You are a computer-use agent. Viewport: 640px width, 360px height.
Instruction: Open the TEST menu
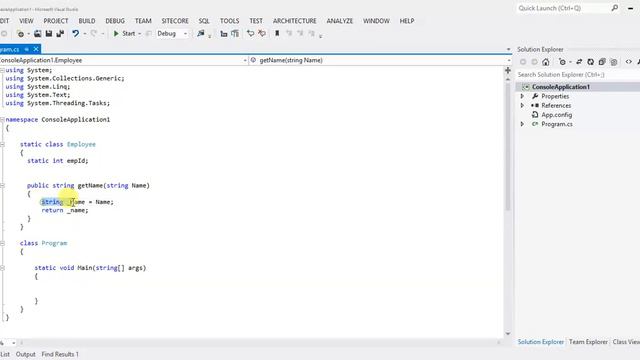(256, 21)
